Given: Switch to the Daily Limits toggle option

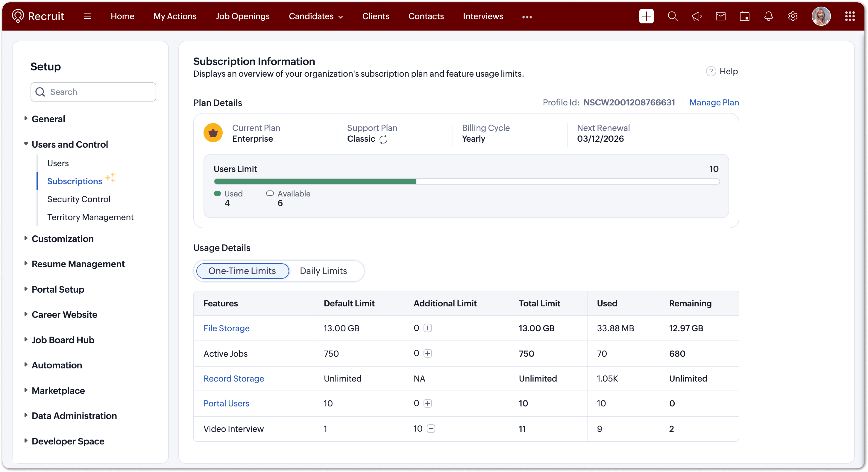Looking at the screenshot, I should [323, 271].
